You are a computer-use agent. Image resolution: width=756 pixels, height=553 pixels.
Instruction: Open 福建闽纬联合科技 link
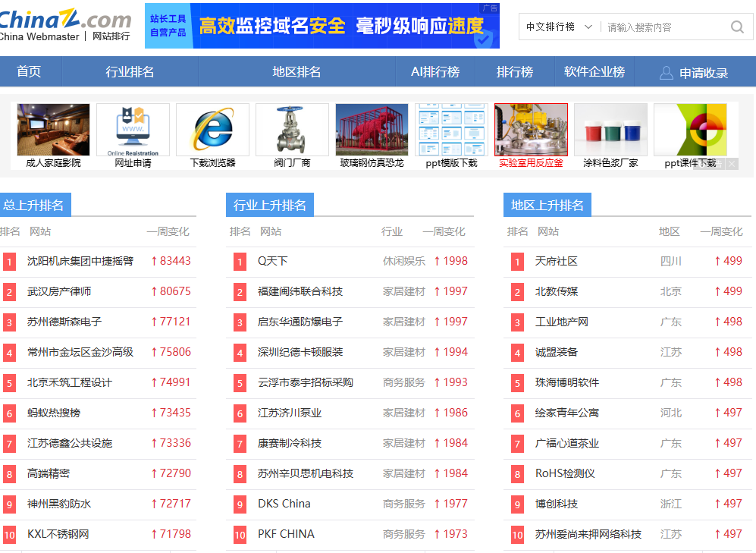pyautogui.click(x=300, y=291)
